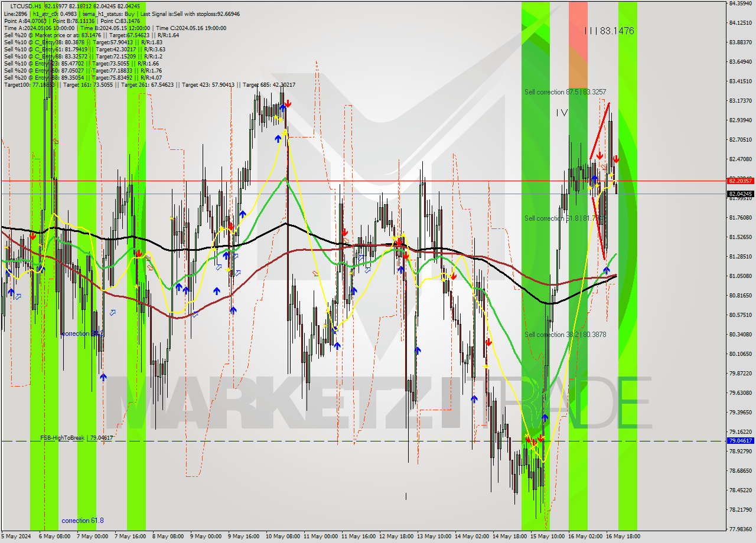Click 'Sell correction 87.5 | 83.3257' label
This screenshot has width=756, height=543.
click(x=565, y=92)
